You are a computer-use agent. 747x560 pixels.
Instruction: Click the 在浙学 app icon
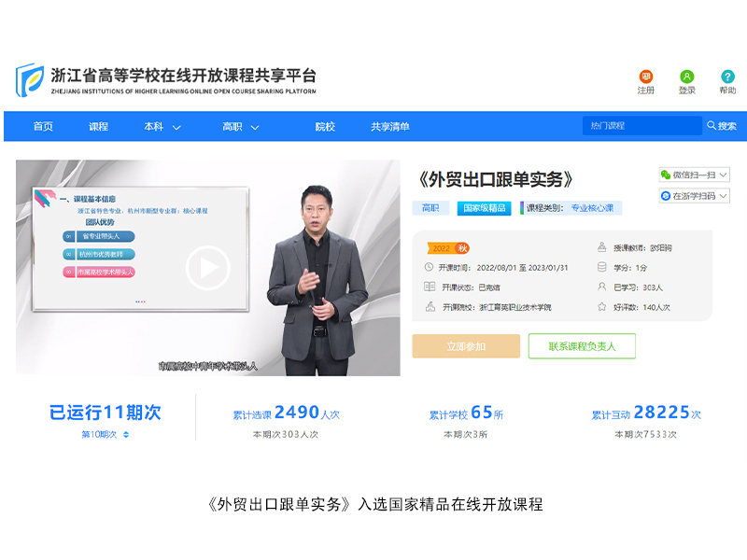(666, 196)
